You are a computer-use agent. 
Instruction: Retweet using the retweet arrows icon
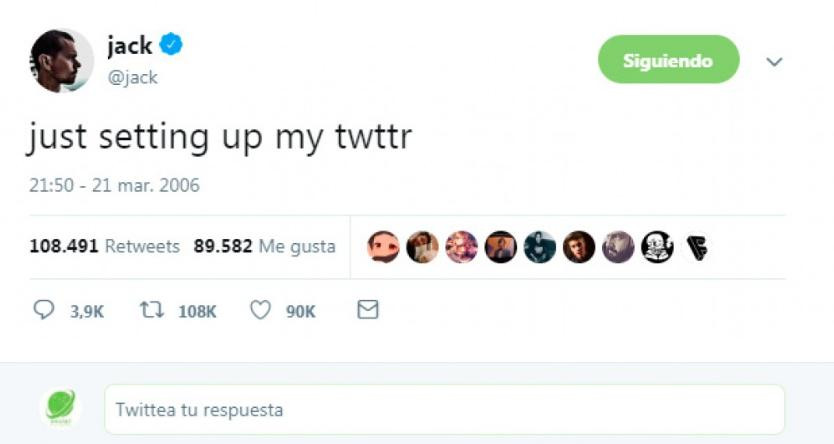point(152,309)
